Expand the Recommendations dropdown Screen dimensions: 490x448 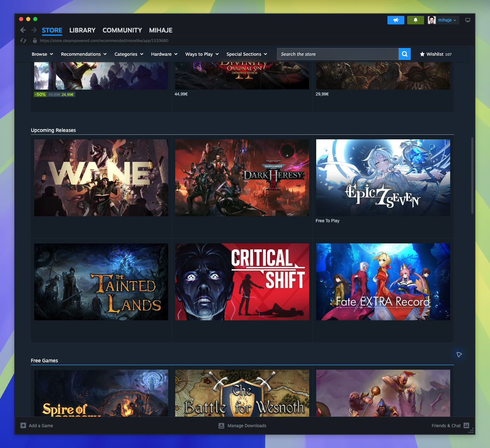tap(84, 54)
